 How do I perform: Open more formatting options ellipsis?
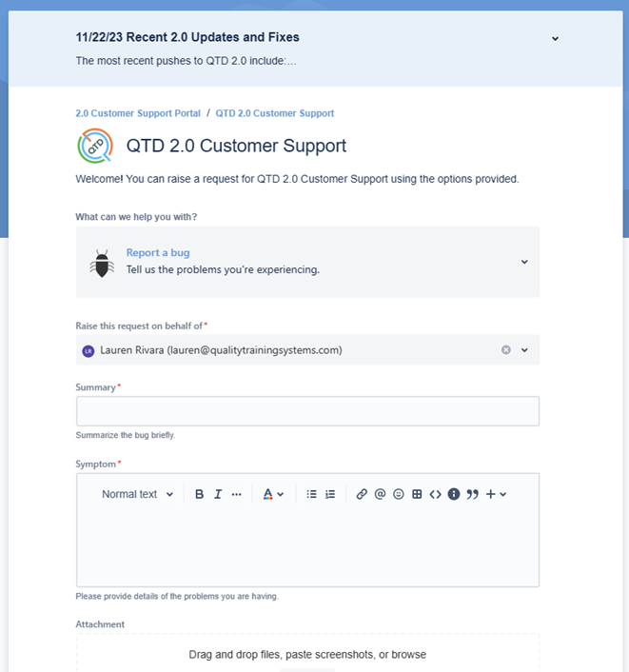236,494
